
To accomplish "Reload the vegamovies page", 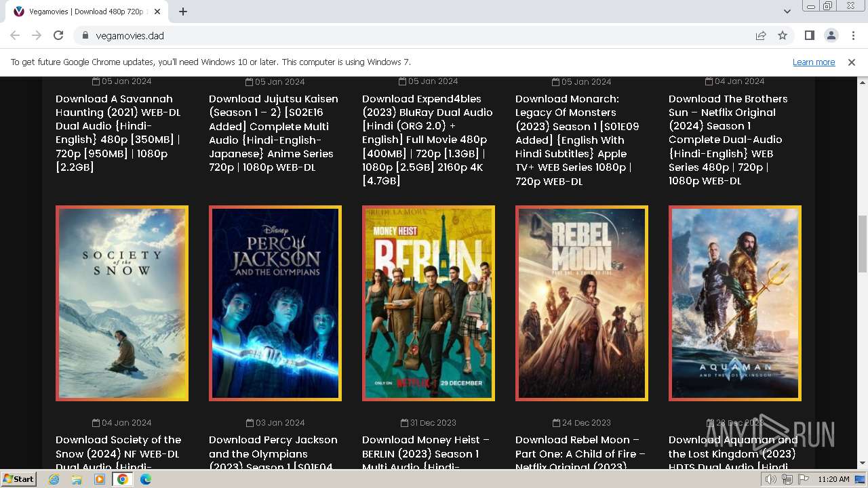I will 58,35.
